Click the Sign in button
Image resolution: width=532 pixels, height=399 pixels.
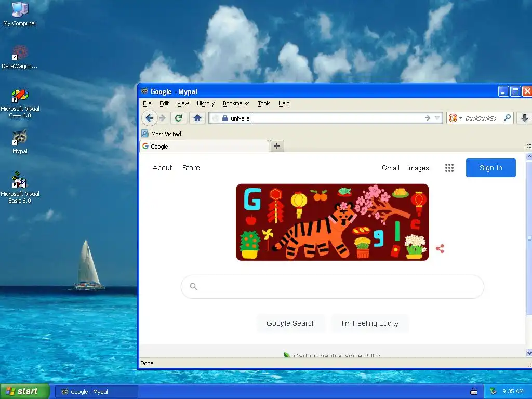[490, 168]
